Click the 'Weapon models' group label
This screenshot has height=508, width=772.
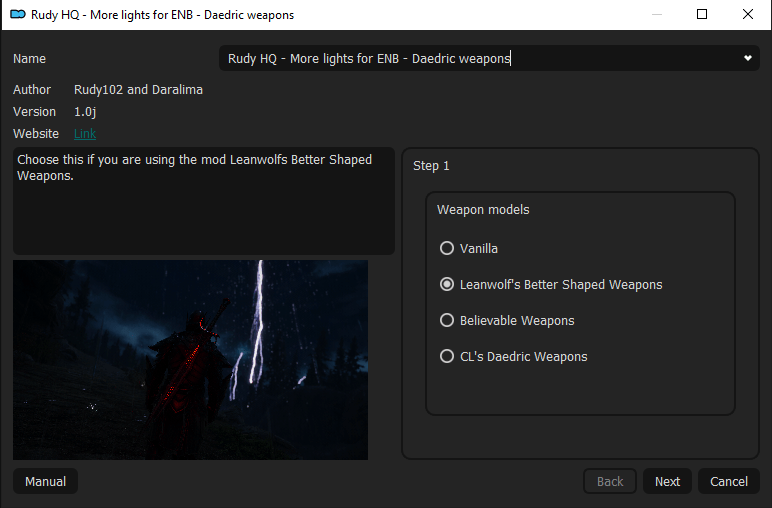483,210
